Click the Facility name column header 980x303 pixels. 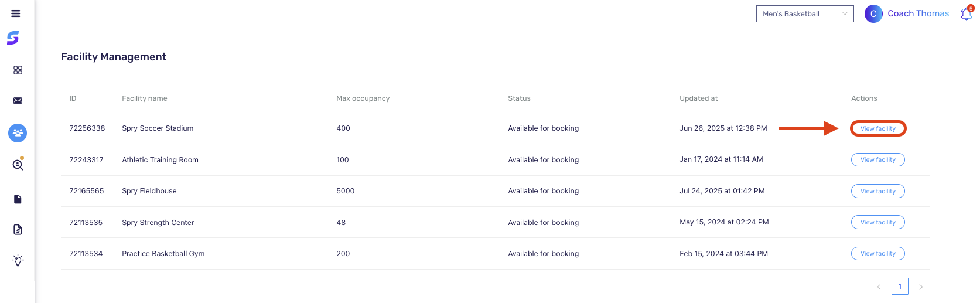(x=145, y=98)
